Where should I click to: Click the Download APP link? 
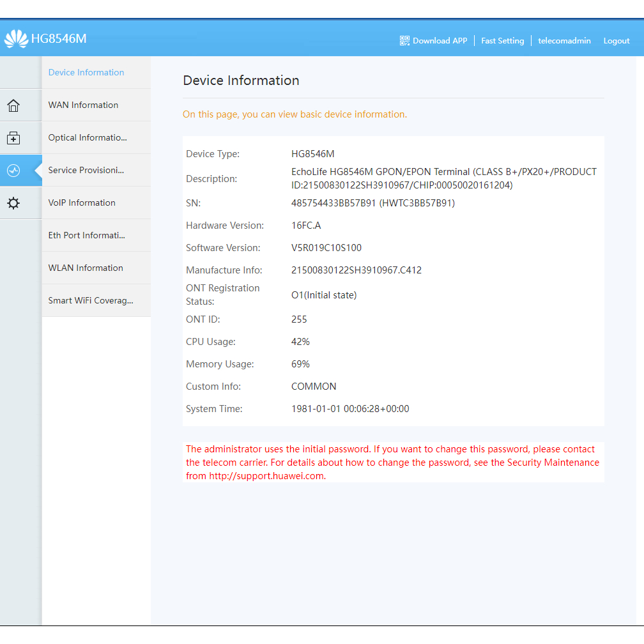[x=440, y=40]
